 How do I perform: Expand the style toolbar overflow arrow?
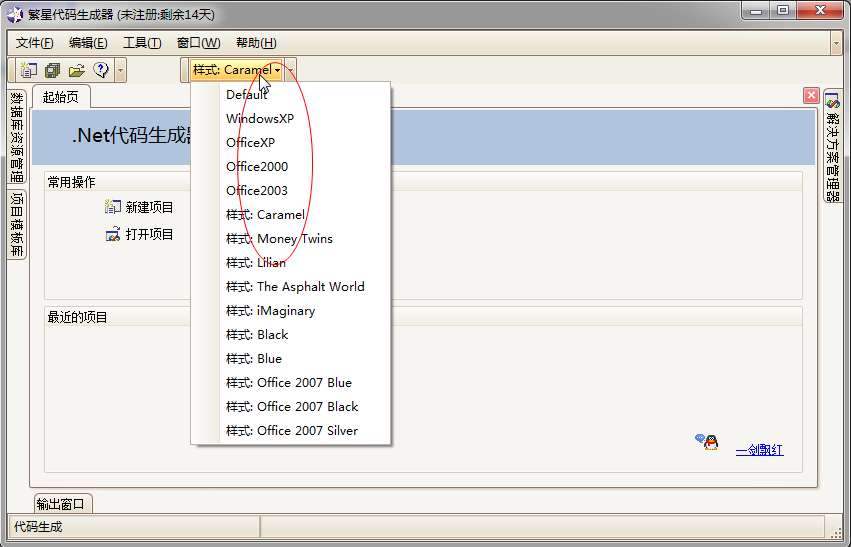point(291,70)
